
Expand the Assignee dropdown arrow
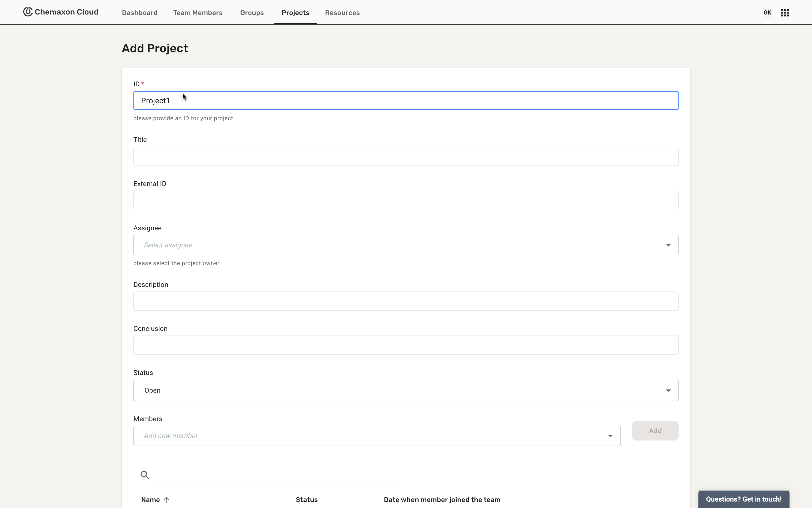pyautogui.click(x=668, y=245)
